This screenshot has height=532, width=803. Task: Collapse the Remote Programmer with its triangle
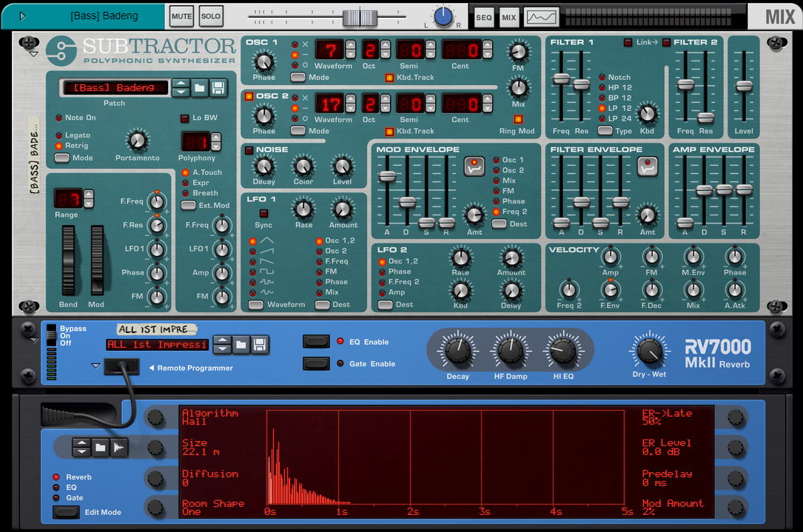click(95, 366)
